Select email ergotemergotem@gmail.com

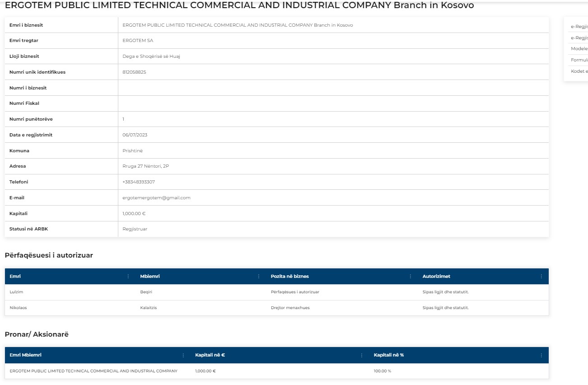pos(156,198)
